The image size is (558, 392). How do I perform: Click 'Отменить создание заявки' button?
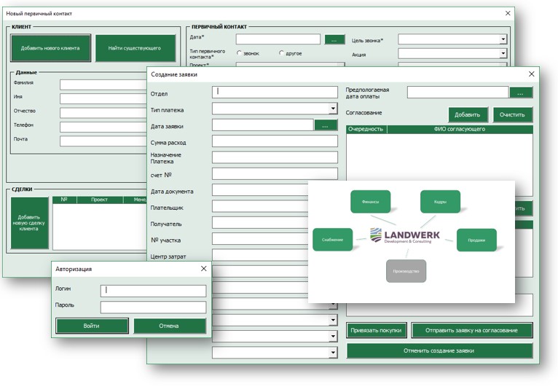pyautogui.click(x=439, y=350)
